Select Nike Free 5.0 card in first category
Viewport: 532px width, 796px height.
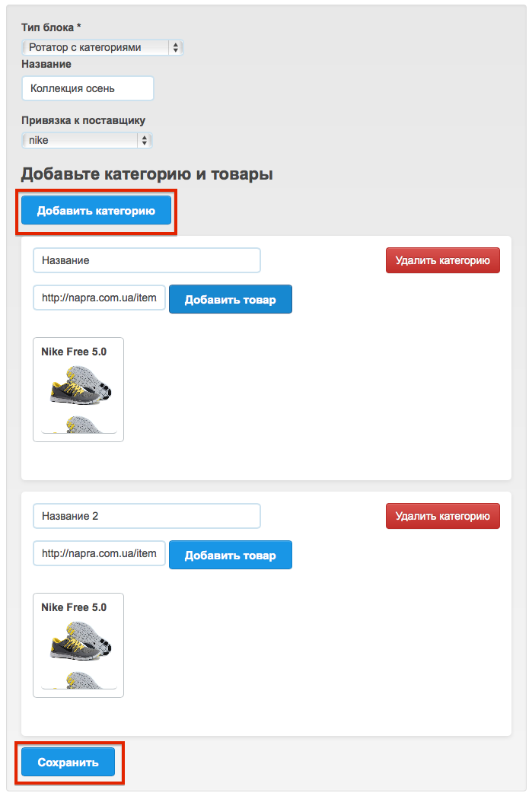coord(78,390)
